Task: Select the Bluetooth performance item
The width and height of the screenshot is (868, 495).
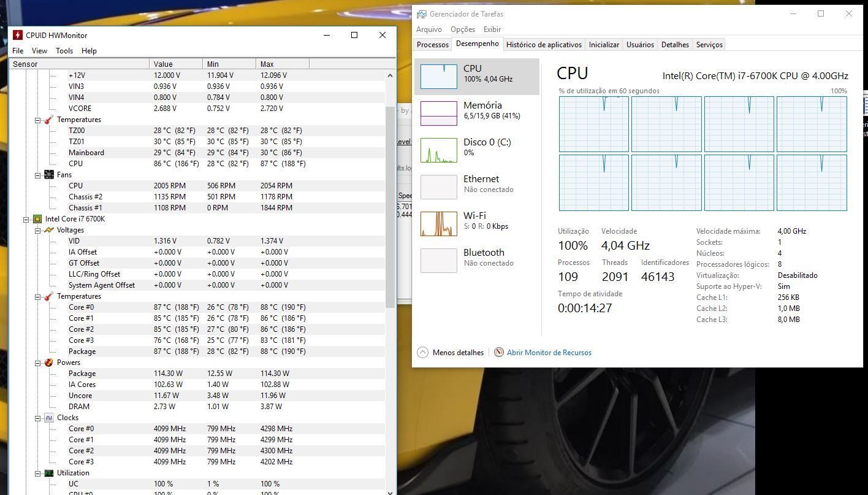Action: tap(477, 261)
